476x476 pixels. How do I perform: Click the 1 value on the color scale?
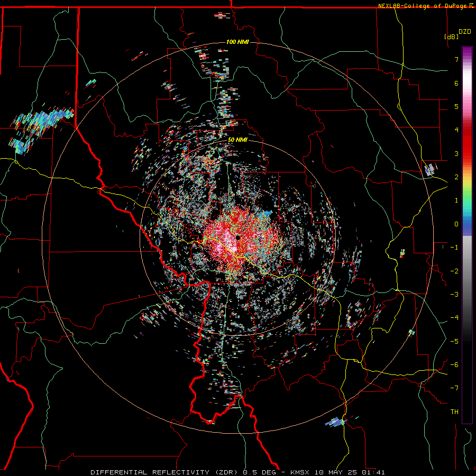click(456, 200)
